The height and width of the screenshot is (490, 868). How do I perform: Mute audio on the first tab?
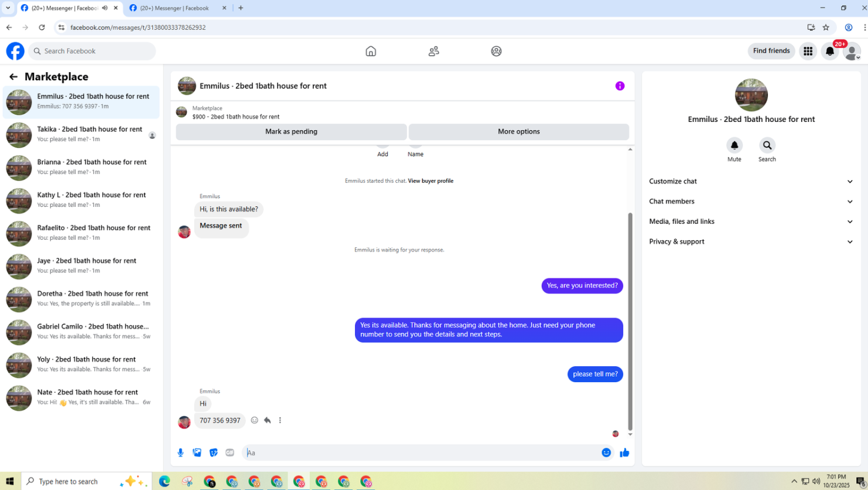(x=105, y=8)
